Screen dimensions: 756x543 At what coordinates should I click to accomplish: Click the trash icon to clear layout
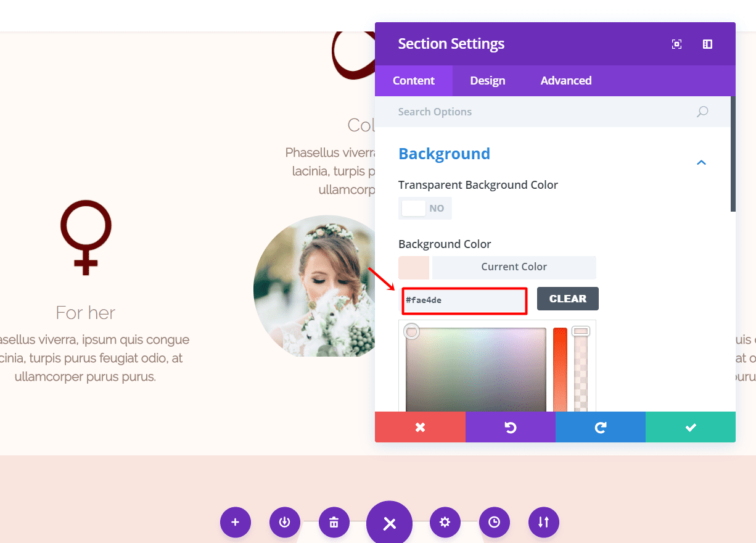[x=334, y=522]
